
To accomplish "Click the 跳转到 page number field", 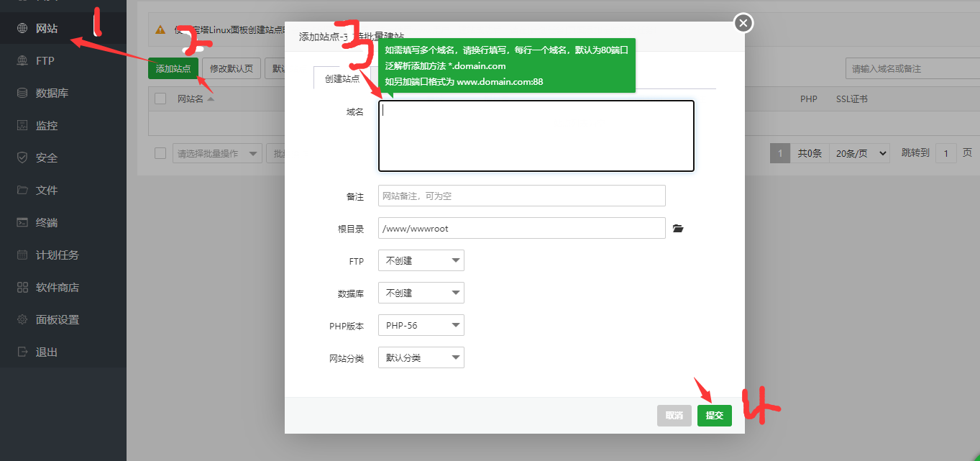I will (x=946, y=153).
